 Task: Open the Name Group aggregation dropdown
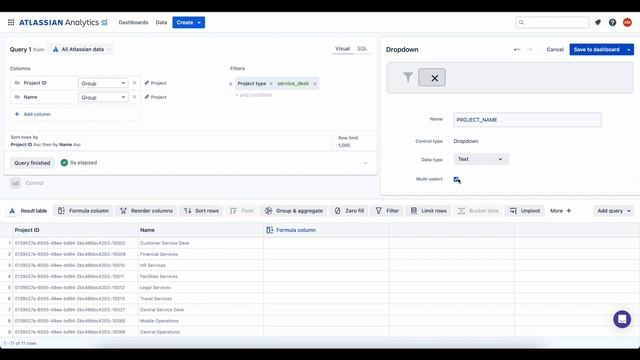tap(103, 98)
